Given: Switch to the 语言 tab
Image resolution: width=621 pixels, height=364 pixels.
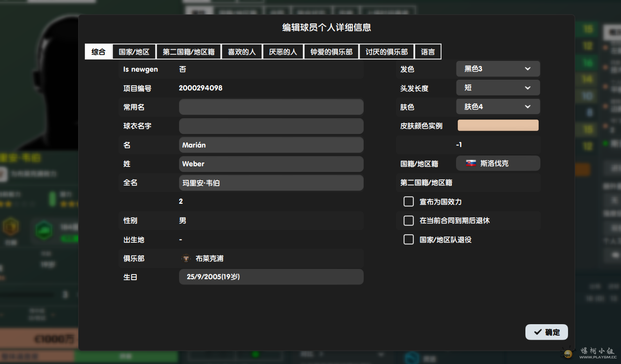Looking at the screenshot, I should (428, 52).
